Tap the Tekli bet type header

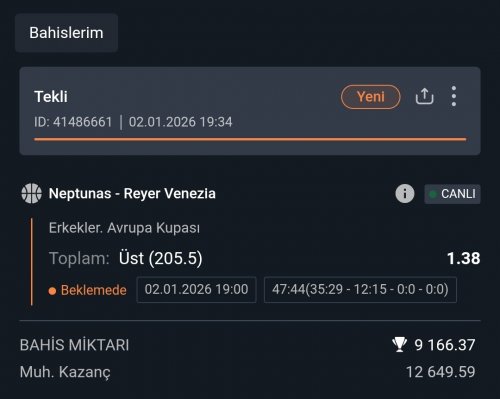(x=51, y=97)
